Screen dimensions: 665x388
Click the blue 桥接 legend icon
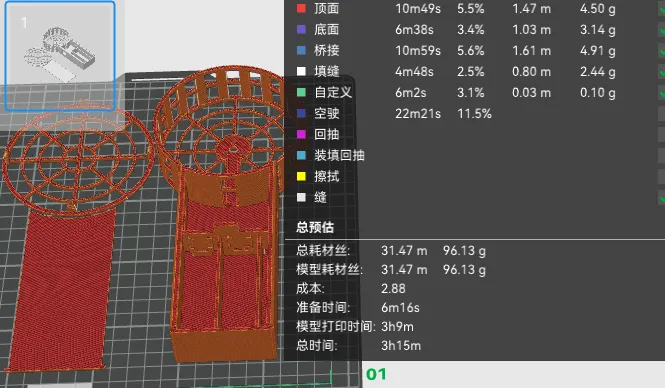coord(301,50)
